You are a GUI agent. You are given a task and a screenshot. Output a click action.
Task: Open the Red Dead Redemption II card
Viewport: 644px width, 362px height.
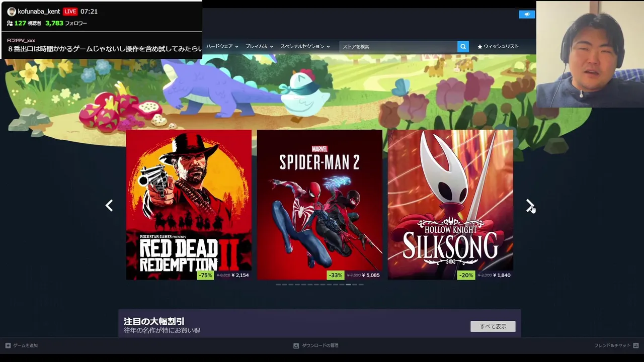click(189, 205)
